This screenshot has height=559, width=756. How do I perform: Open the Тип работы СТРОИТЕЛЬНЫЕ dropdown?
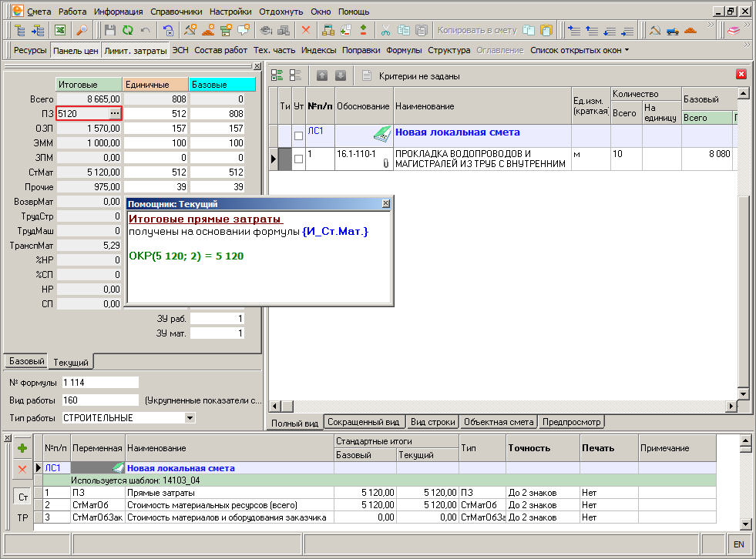tap(190, 418)
